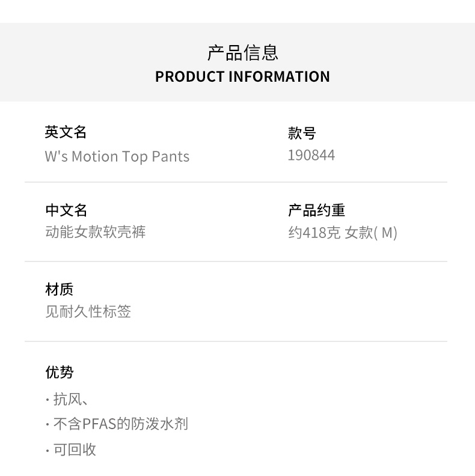475x476 pixels.
Task: Select the 优势 section label
Action: pos(59,373)
